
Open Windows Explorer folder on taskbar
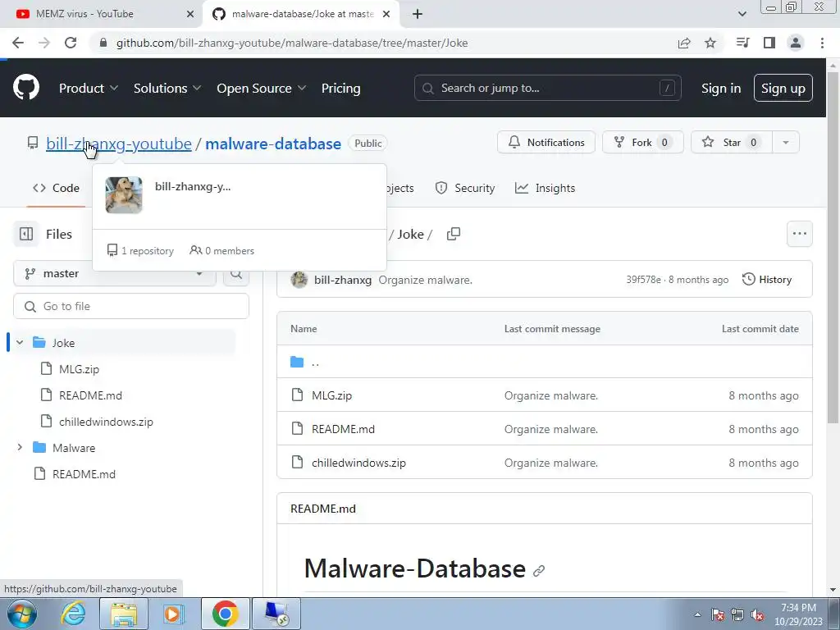tap(124, 614)
